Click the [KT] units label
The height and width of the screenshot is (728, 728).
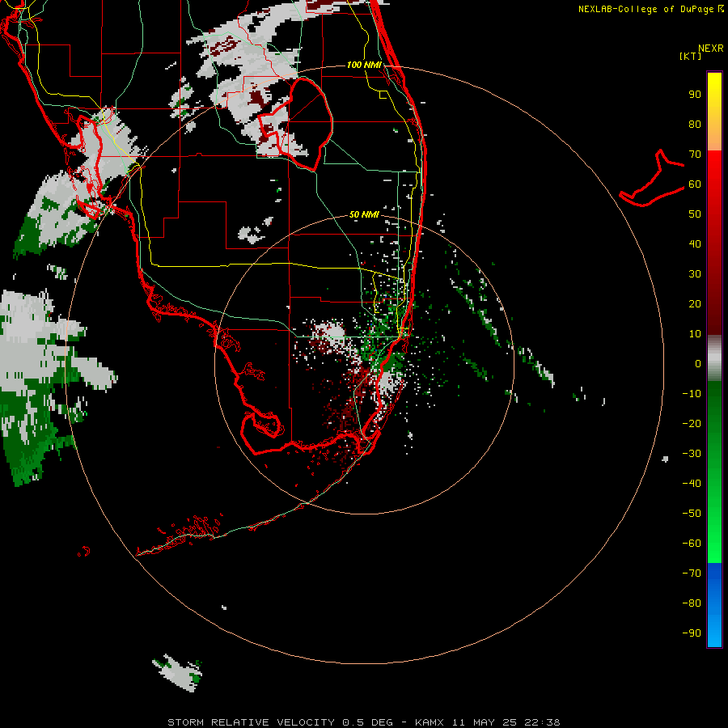(690, 56)
